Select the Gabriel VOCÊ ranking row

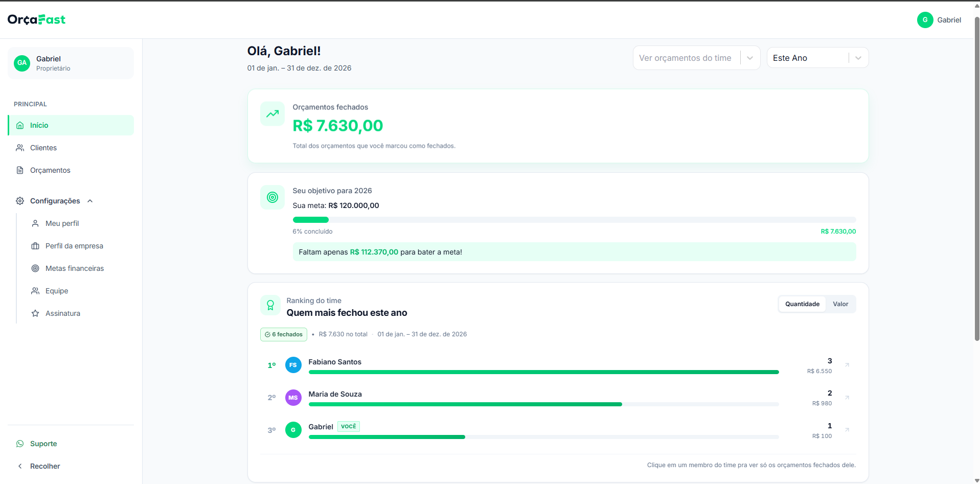click(x=558, y=430)
